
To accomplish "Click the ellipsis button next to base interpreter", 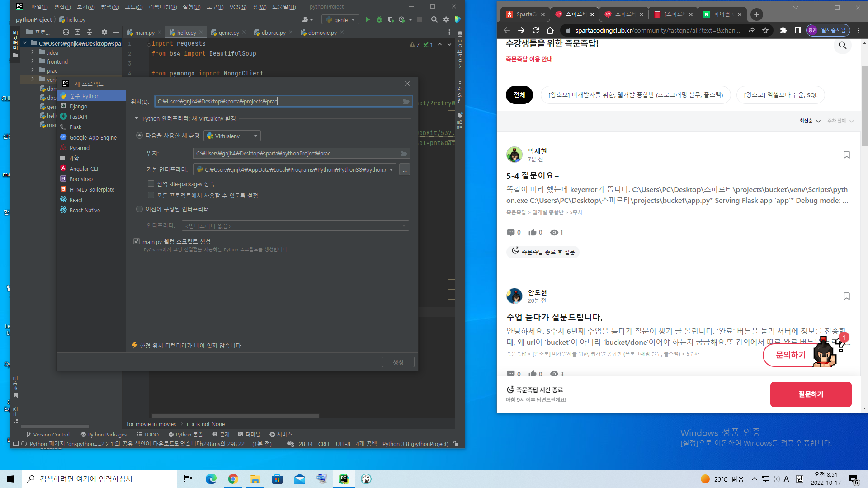I will [x=405, y=169].
